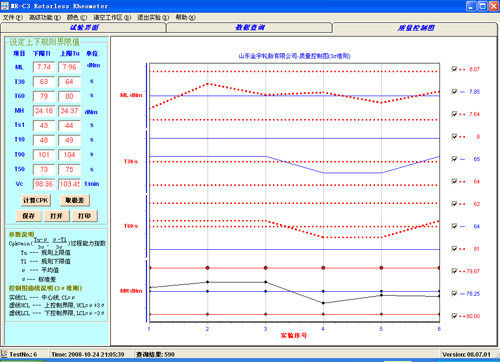Click the T90 lower limit field 101
This screenshot has height=362, width=500.
click(x=44, y=155)
